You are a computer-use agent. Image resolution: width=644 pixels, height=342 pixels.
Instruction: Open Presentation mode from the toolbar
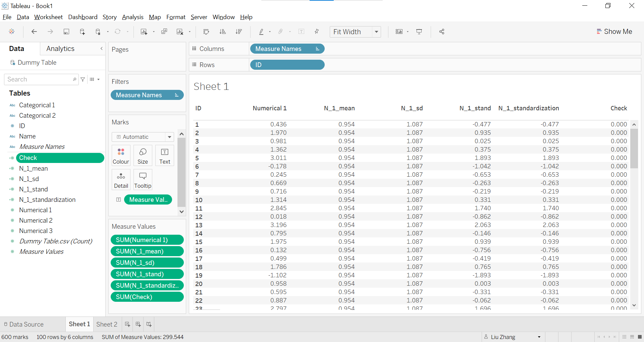coord(419,32)
